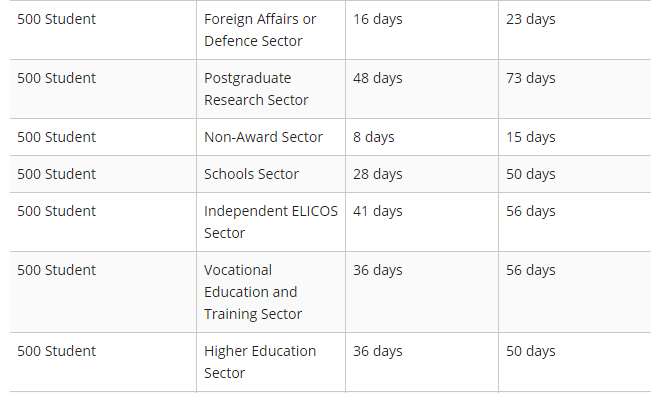Select the 73 days cell
The height and width of the screenshot is (393, 651).
pos(575,89)
